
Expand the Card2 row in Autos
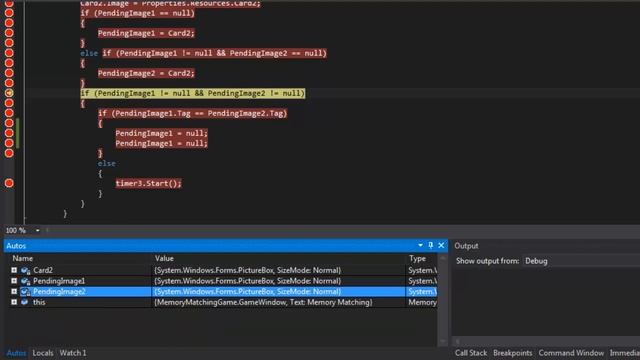[x=14, y=270]
